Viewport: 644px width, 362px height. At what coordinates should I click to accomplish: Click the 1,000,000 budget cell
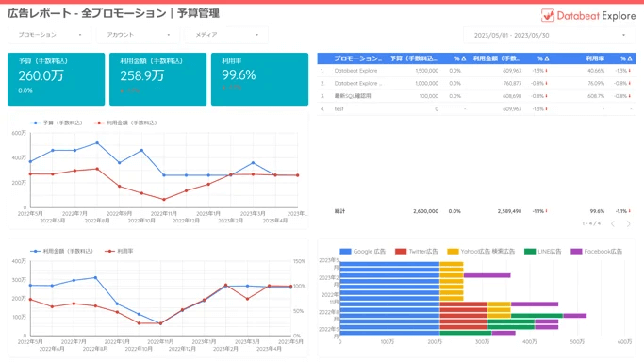[427, 83]
